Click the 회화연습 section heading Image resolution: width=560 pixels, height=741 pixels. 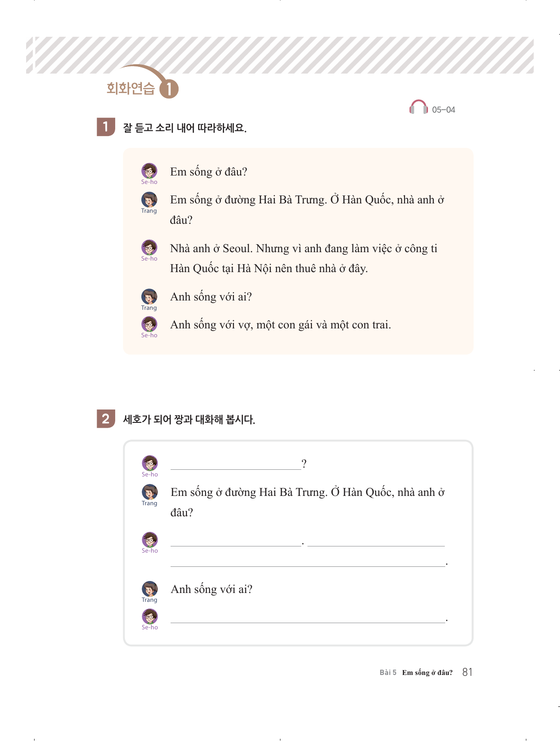[x=131, y=89]
